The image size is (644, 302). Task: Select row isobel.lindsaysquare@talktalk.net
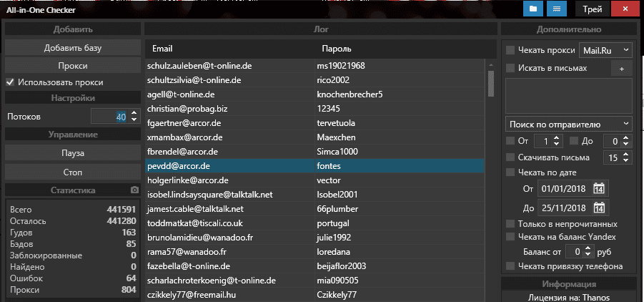314,194
